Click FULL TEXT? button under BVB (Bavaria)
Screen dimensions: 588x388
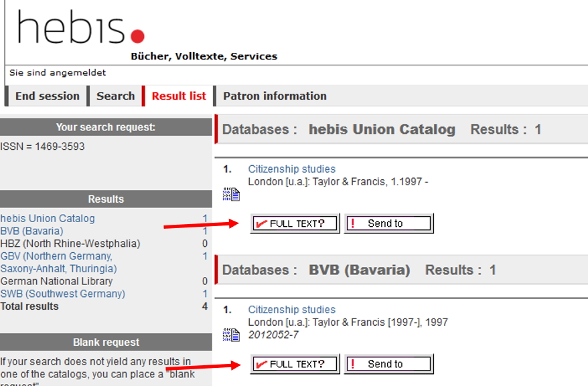tap(295, 364)
